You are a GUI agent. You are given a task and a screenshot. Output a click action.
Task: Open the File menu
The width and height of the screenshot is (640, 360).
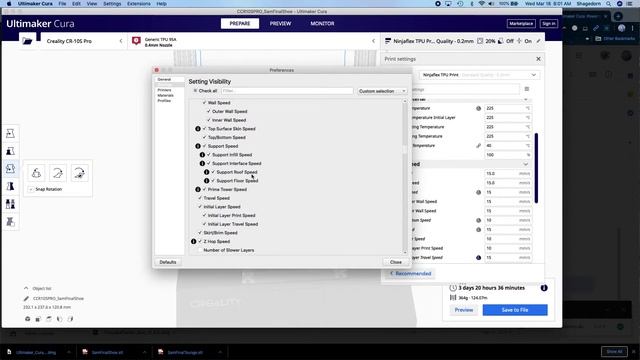tap(62, 4)
